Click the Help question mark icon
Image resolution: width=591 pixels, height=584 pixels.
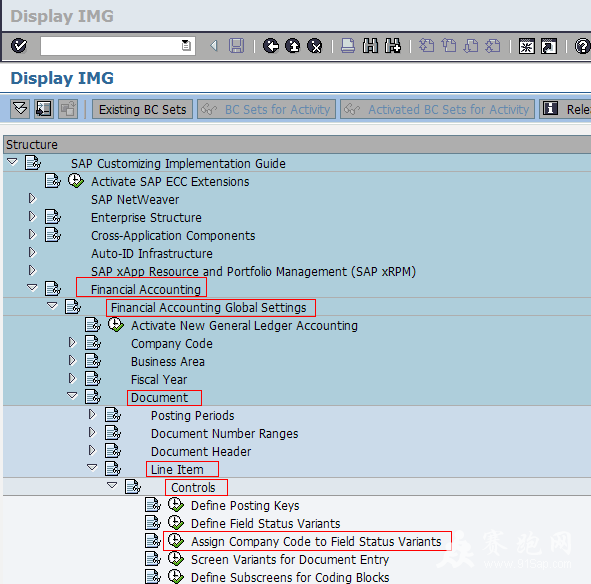click(x=583, y=46)
